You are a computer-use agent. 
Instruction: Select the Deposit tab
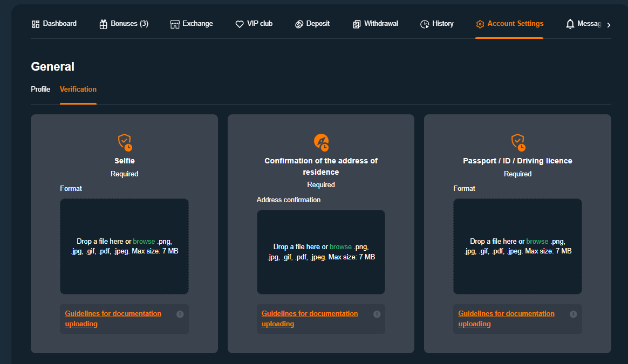pyautogui.click(x=312, y=24)
